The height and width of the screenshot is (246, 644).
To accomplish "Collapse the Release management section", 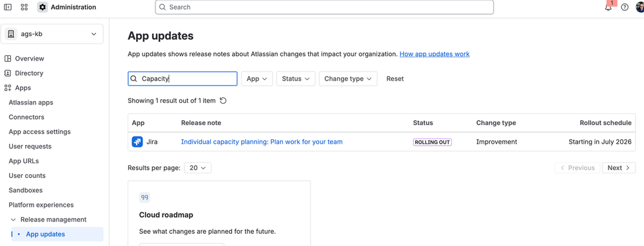I will pos(13,220).
